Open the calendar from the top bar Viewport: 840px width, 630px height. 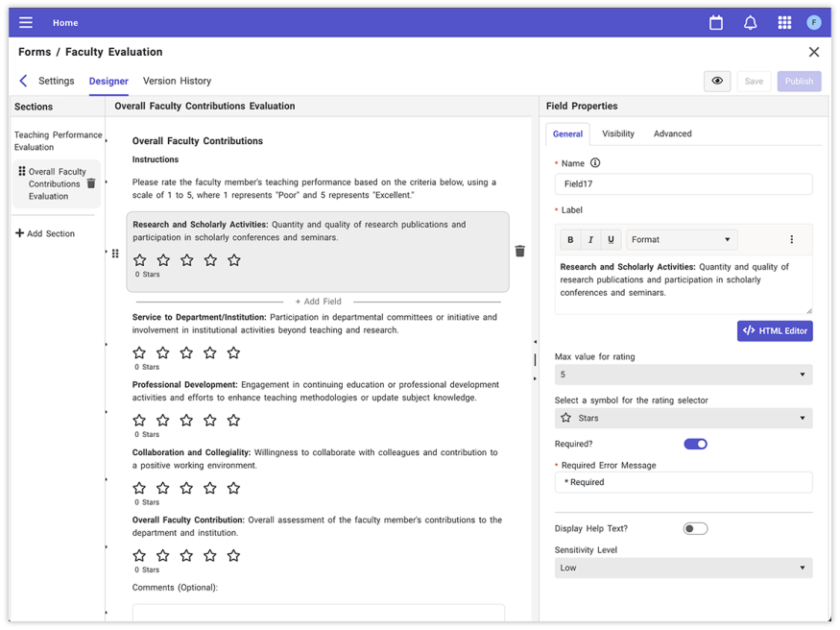click(x=715, y=22)
